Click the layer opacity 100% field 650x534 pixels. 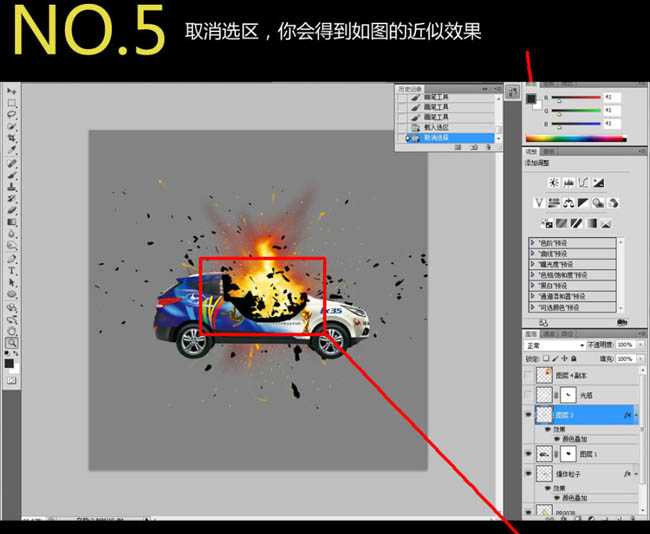(626, 345)
